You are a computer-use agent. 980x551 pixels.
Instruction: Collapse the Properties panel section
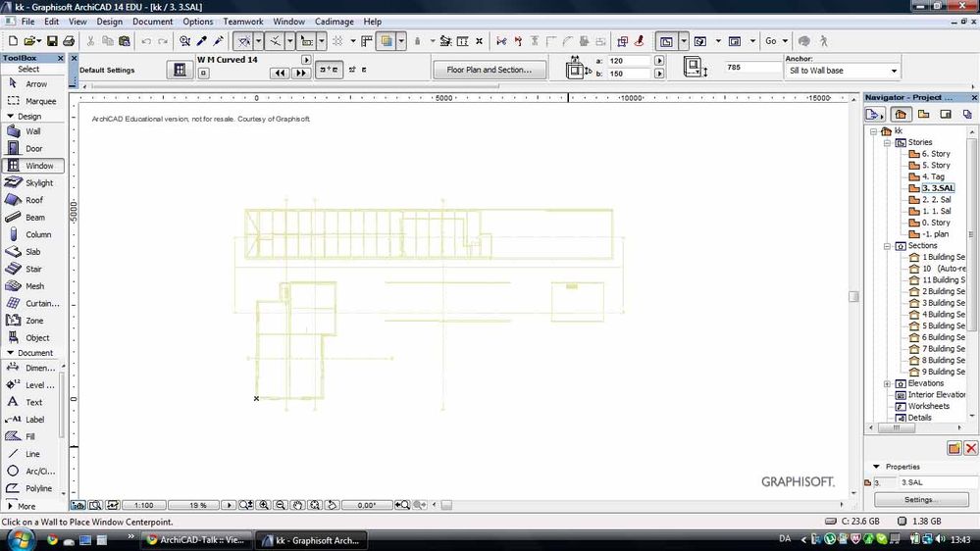pyautogui.click(x=876, y=467)
